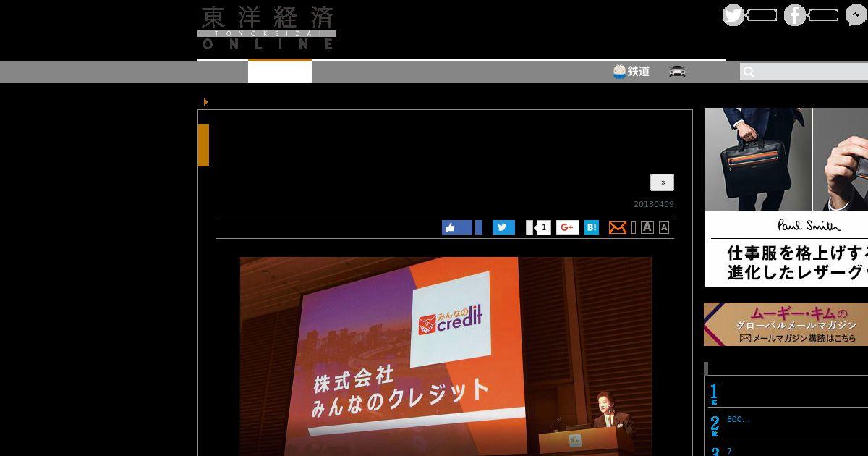This screenshot has height=456, width=868.
Task: Share article via Twitter bird button
Action: click(x=503, y=227)
